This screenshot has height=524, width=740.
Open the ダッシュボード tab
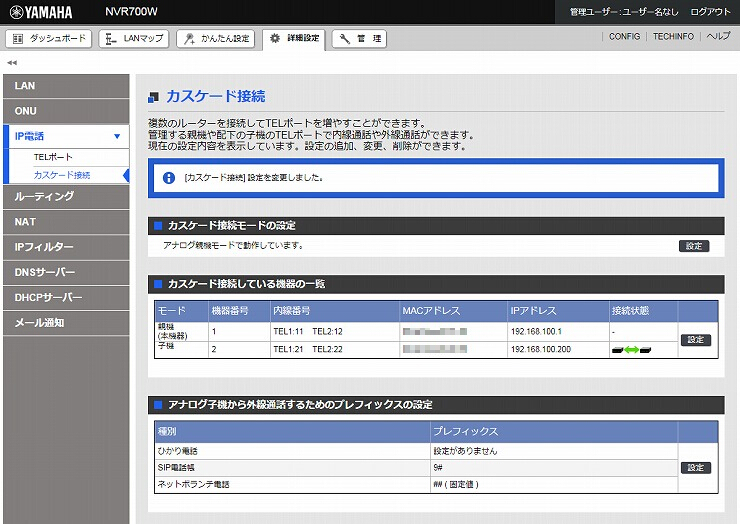[x=49, y=39]
